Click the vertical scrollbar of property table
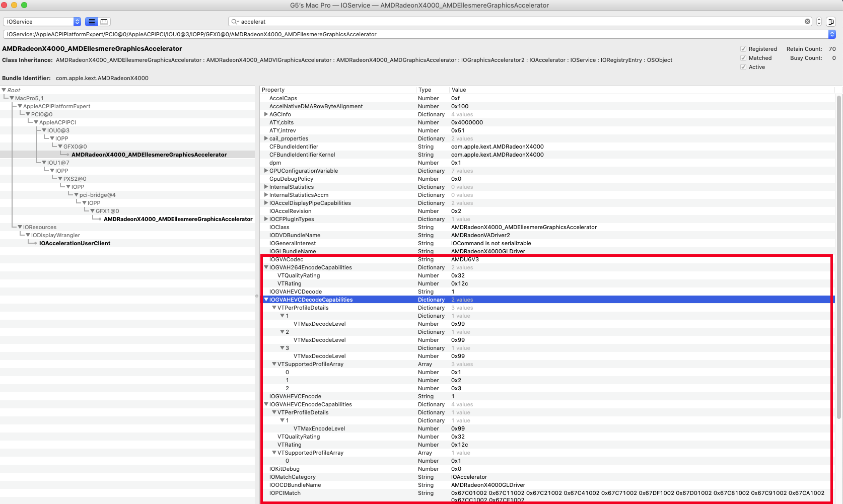The image size is (843, 504). point(838,257)
